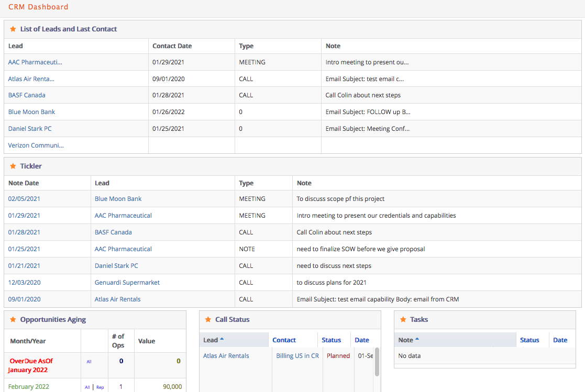
Task: Open Tickler note dated 09/01/2020
Action: point(24,299)
